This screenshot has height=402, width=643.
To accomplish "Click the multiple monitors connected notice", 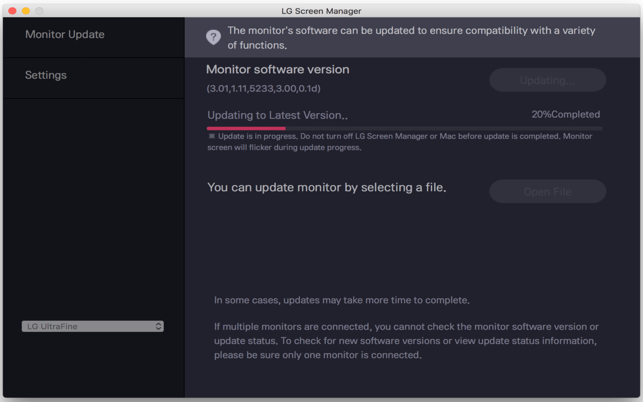I will coord(406,341).
